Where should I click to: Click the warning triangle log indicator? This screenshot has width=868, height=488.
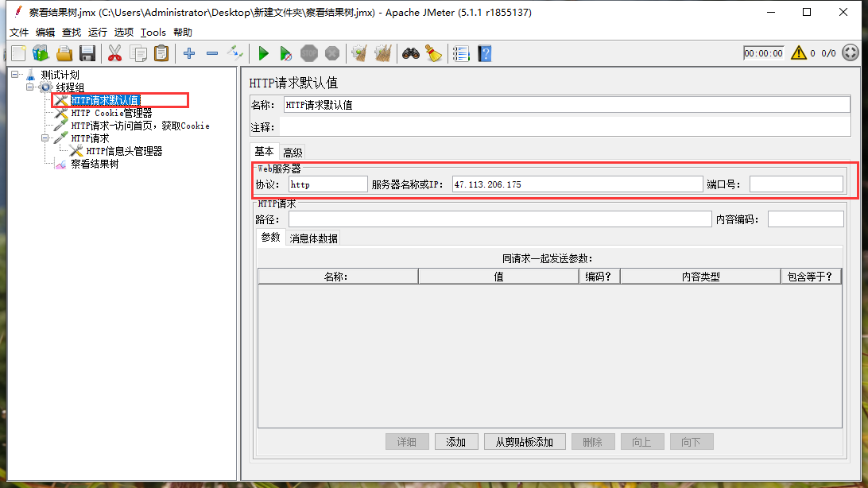click(798, 53)
